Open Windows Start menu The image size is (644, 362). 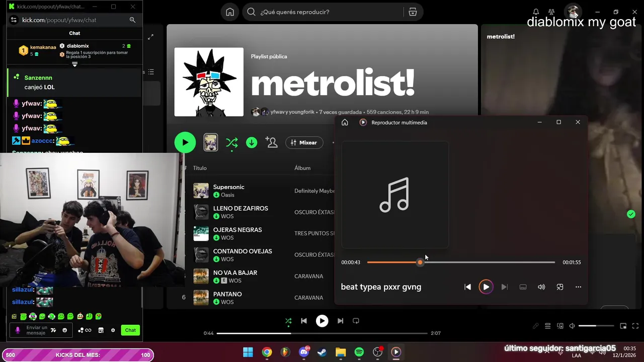[x=248, y=352]
